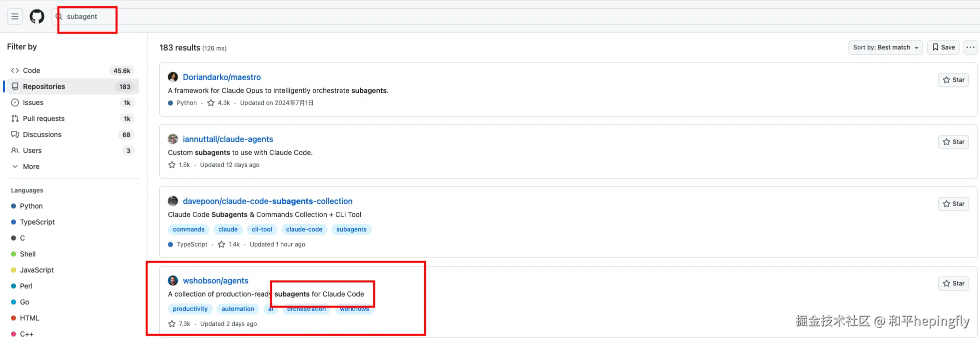Select the automation topic tag

[x=238, y=309]
